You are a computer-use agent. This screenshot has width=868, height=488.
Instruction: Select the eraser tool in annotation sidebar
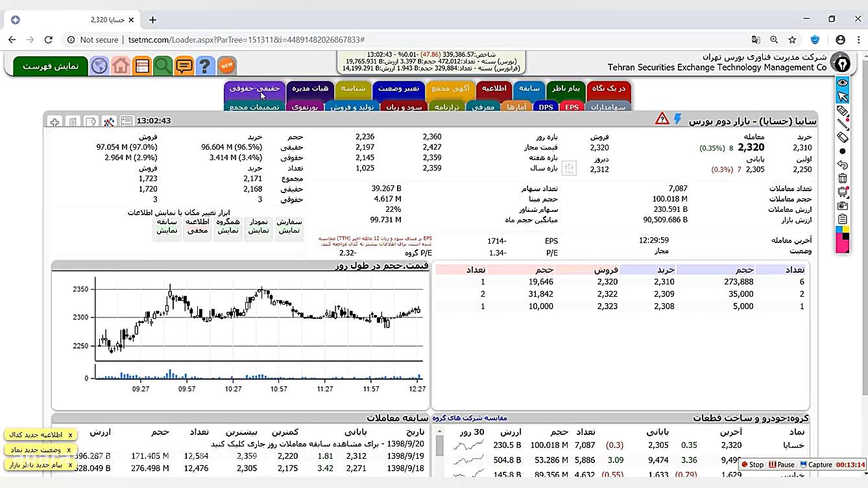[x=842, y=137]
